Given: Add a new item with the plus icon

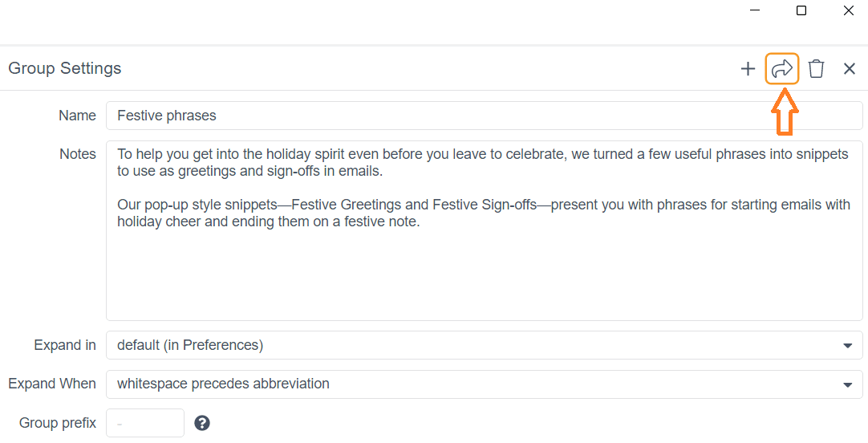Looking at the screenshot, I should point(748,69).
